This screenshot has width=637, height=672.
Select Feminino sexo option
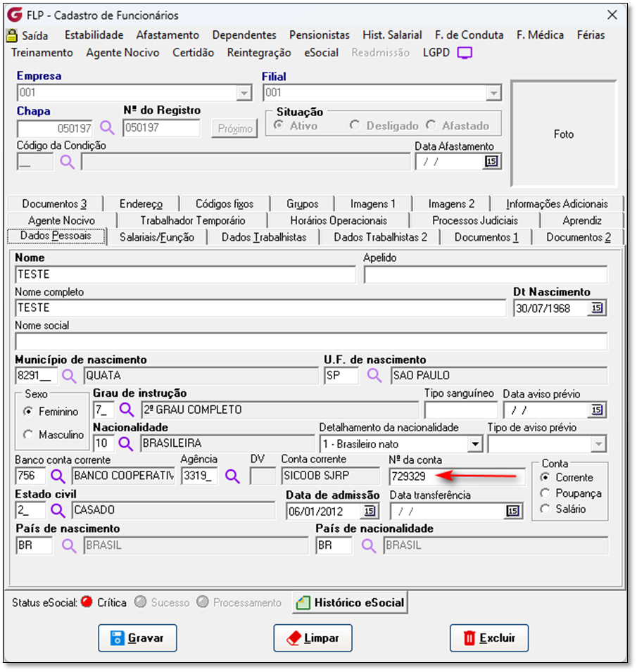tap(28, 412)
